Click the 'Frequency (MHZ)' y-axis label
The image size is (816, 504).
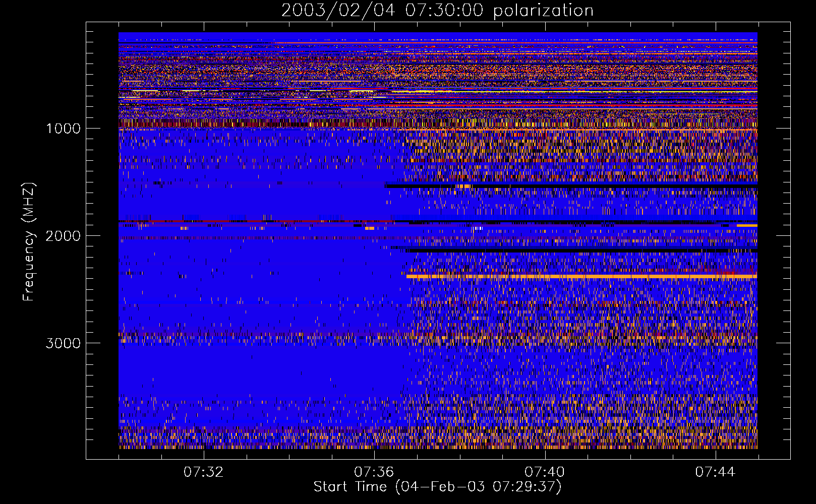coord(29,242)
